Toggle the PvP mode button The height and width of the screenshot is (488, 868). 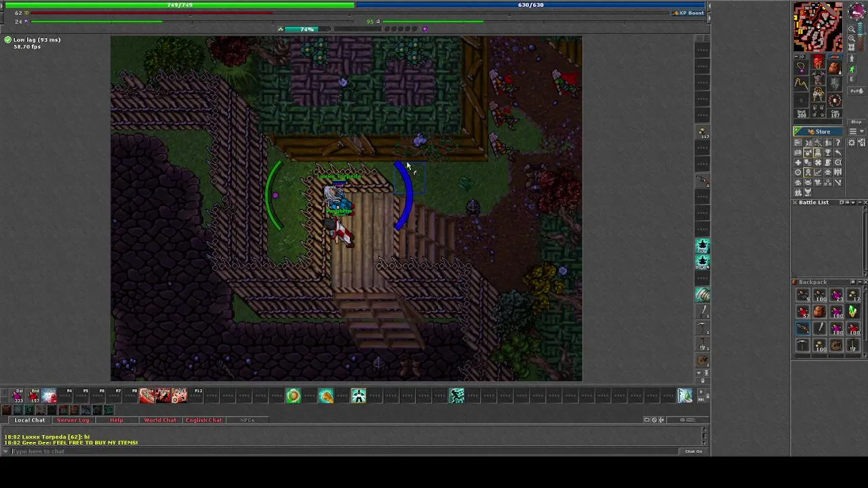coord(856,91)
